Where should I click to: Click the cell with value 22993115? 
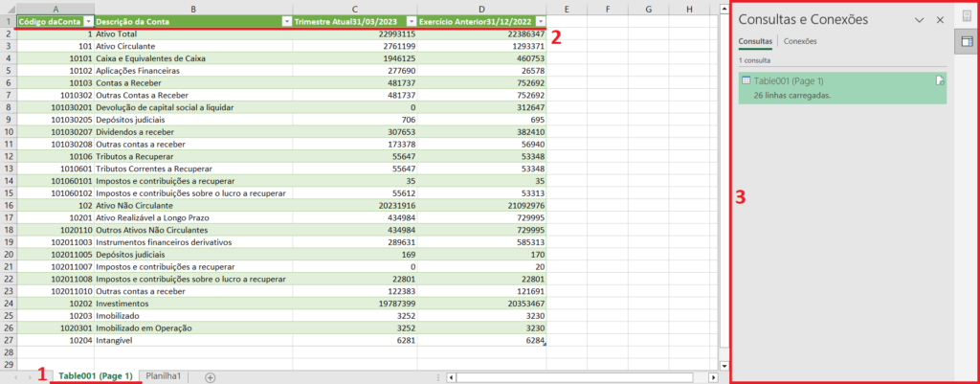coord(355,34)
